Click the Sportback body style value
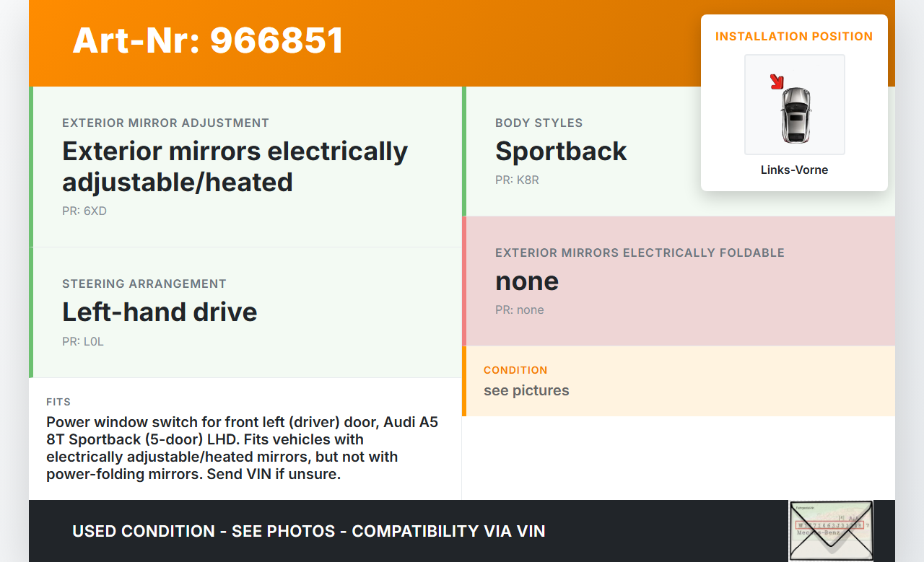This screenshot has width=924, height=562. pyautogui.click(x=561, y=152)
